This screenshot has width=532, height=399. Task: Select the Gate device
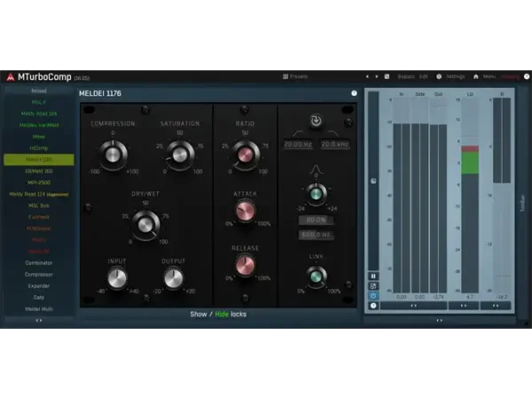(x=39, y=298)
